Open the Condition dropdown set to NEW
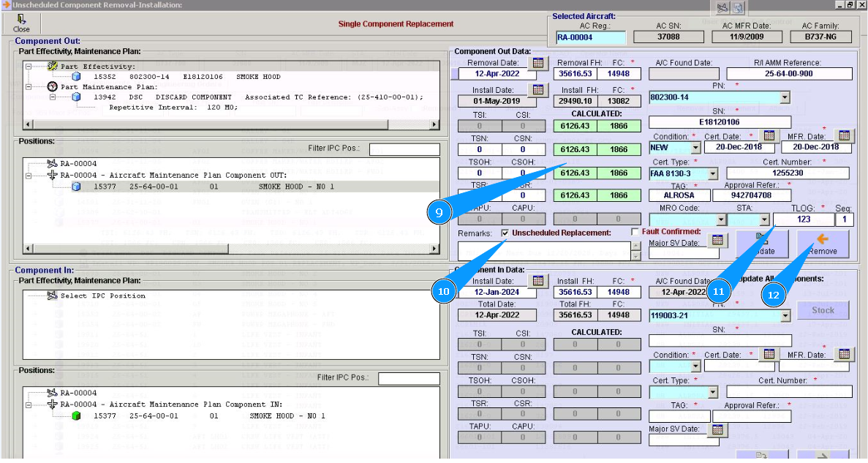868x463 pixels. pos(695,148)
